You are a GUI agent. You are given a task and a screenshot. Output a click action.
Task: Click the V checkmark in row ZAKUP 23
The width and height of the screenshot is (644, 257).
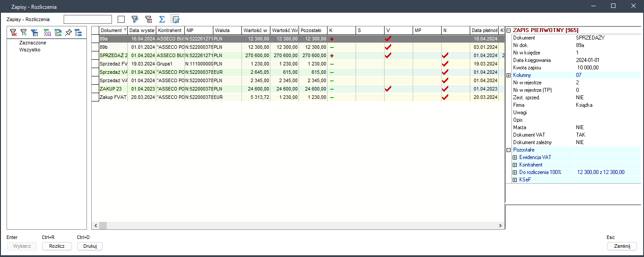[388, 89]
